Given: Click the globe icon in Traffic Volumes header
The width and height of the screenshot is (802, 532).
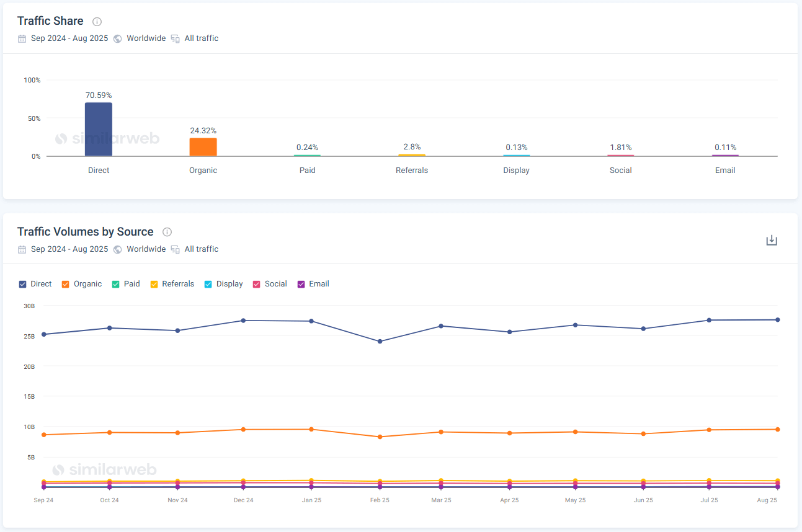Looking at the screenshot, I should tap(117, 249).
